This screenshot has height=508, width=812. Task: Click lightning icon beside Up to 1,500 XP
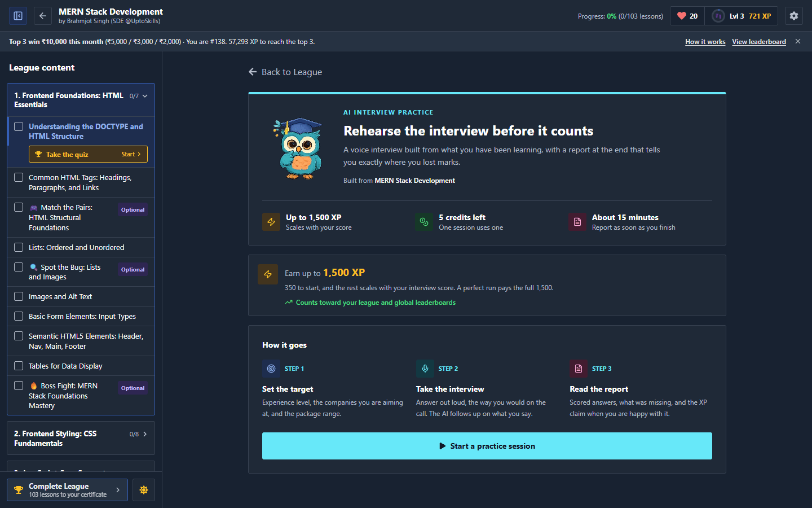271,222
